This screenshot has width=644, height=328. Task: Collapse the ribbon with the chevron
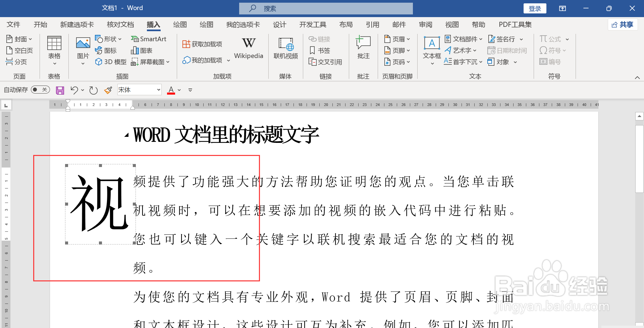pos(637,77)
